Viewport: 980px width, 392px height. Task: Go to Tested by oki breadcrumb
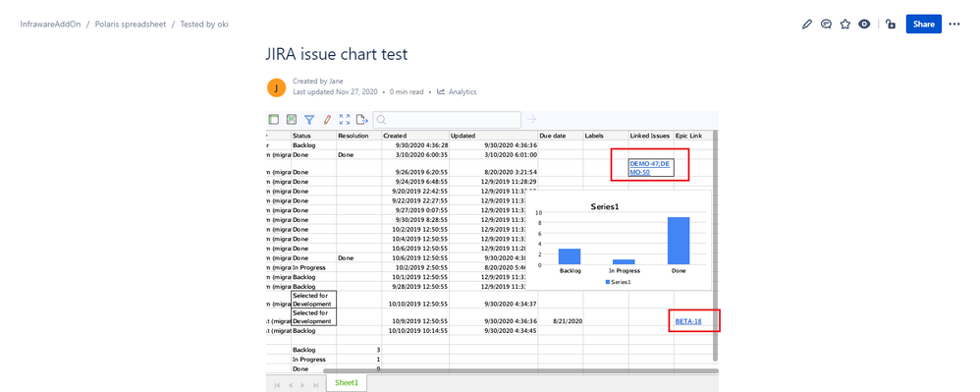point(203,25)
